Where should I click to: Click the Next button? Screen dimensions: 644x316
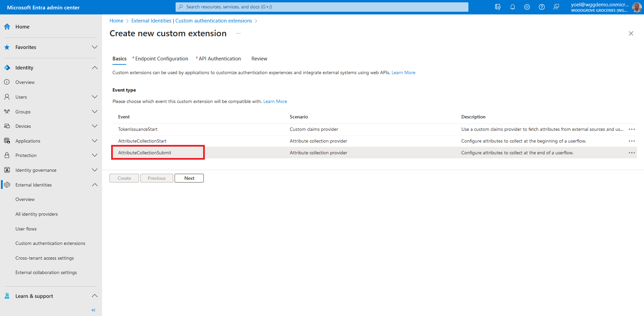[189, 178]
